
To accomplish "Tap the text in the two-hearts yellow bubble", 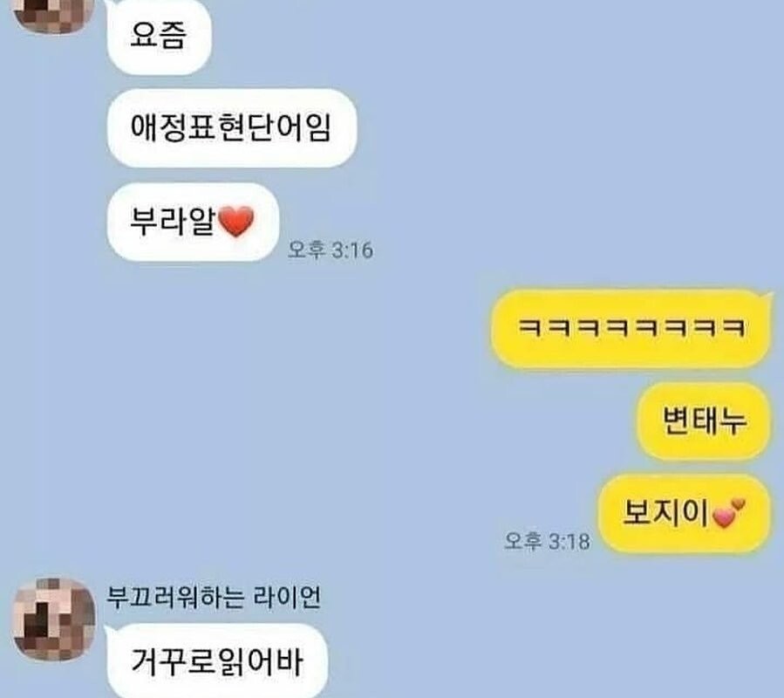I will point(665,513).
